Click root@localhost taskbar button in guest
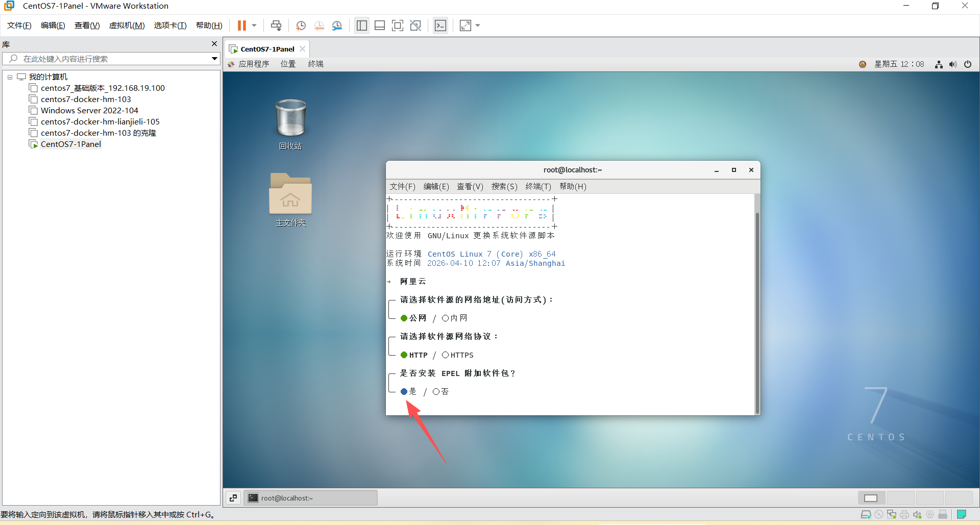The image size is (980, 525). click(x=311, y=498)
